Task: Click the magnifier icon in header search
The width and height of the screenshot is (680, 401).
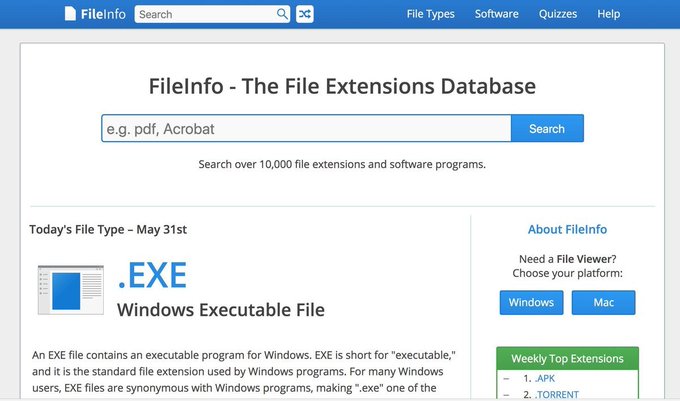Action: [x=282, y=14]
